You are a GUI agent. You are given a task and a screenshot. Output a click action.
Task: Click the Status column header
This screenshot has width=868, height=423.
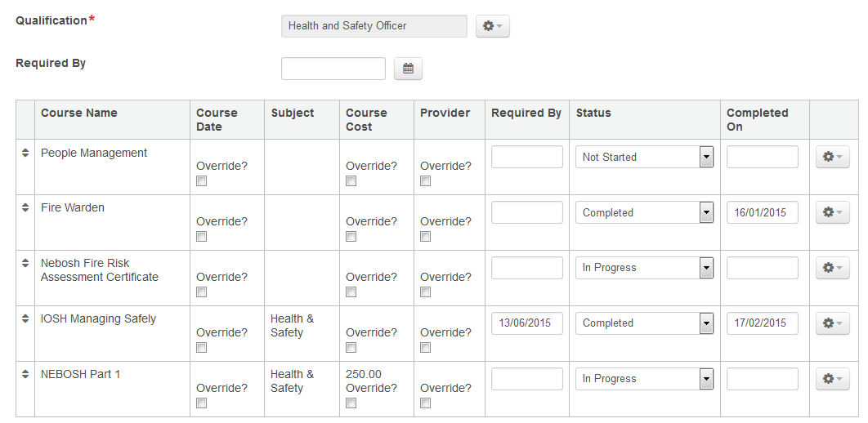tap(593, 113)
